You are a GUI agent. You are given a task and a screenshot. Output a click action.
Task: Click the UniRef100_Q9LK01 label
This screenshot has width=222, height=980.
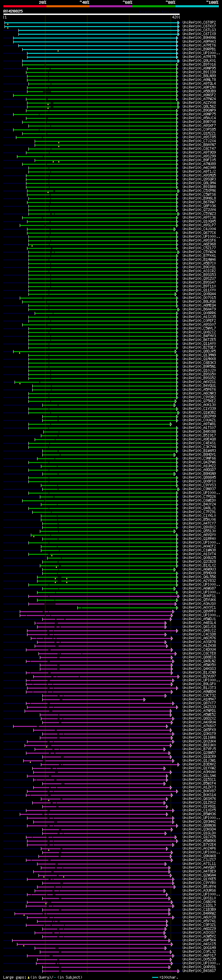(x=199, y=61)
